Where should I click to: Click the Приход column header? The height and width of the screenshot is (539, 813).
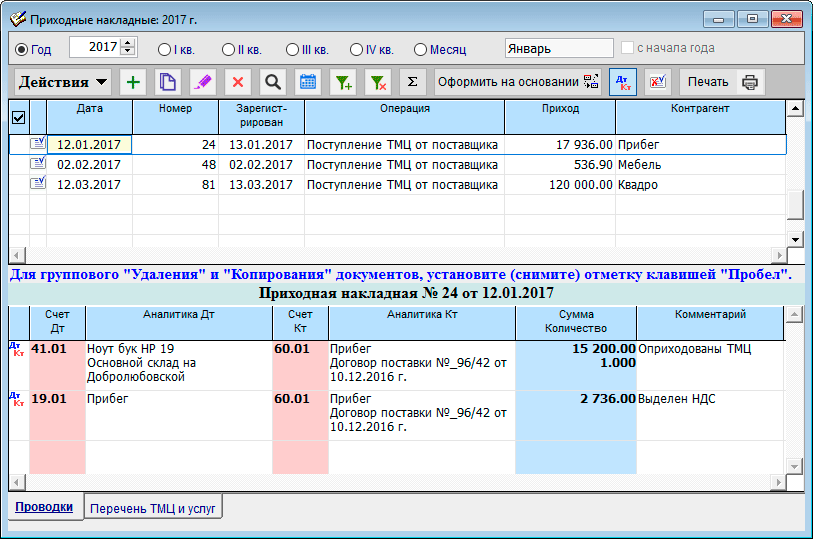point(560,117)
